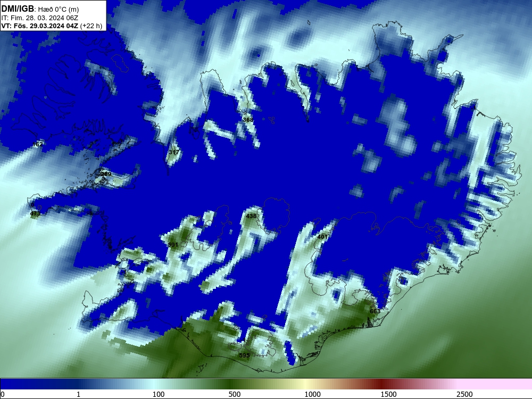Click the legend label 100
Viewport: 532px width, 399px height.
tap(159, 394)
